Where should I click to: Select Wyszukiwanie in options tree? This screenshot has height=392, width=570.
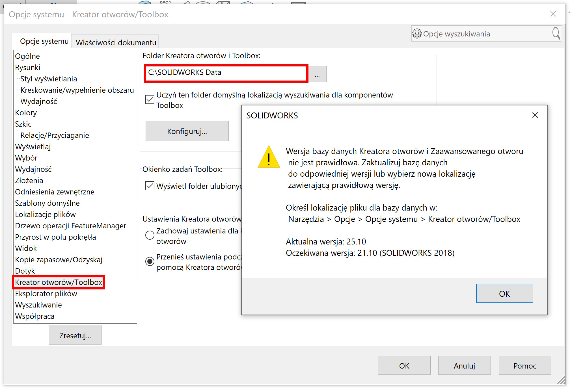(38, 305)
